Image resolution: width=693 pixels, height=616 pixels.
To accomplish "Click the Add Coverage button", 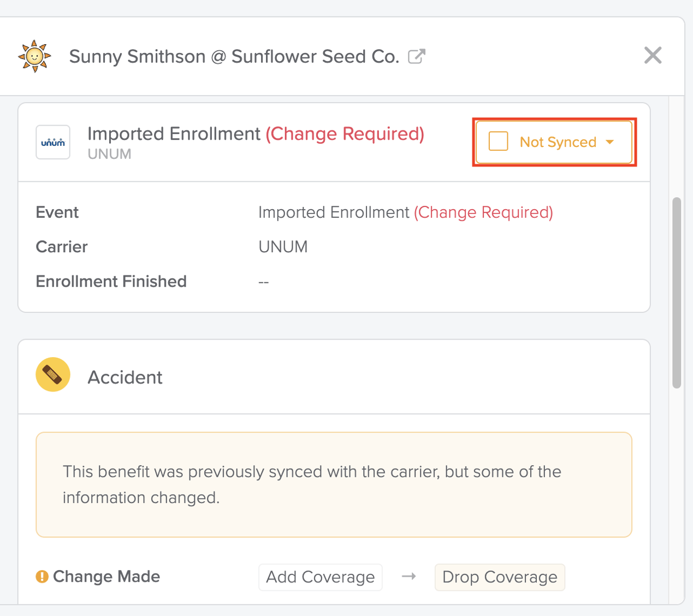I will pyautogui.click(x=320, y=577).
